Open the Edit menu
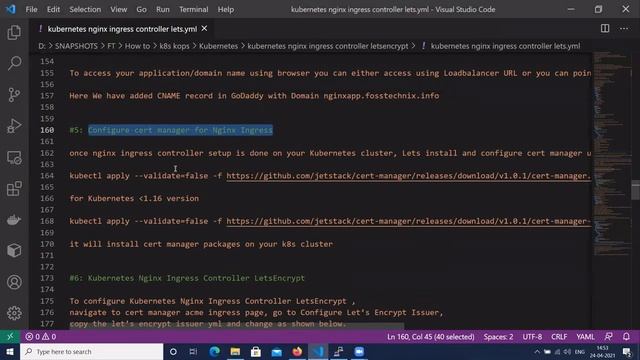Image resolution: width=640 pixels, height=360 pixels. (x=53, y=9)
